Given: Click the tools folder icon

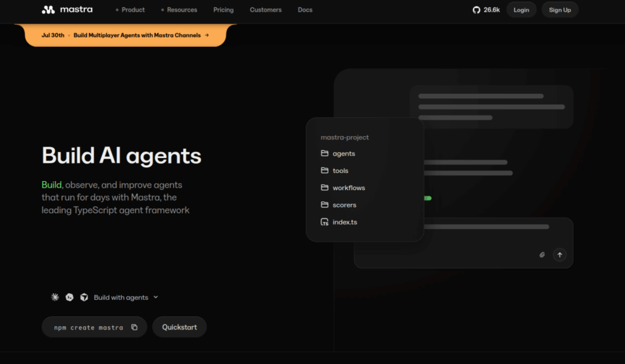Looking at the screenshot, I should click(325, 171).
